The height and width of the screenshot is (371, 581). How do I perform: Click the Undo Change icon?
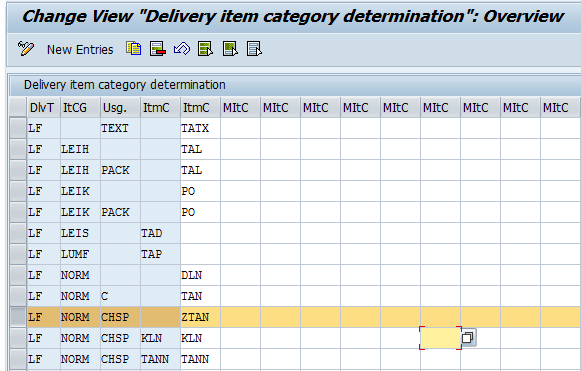click(182, 49)
